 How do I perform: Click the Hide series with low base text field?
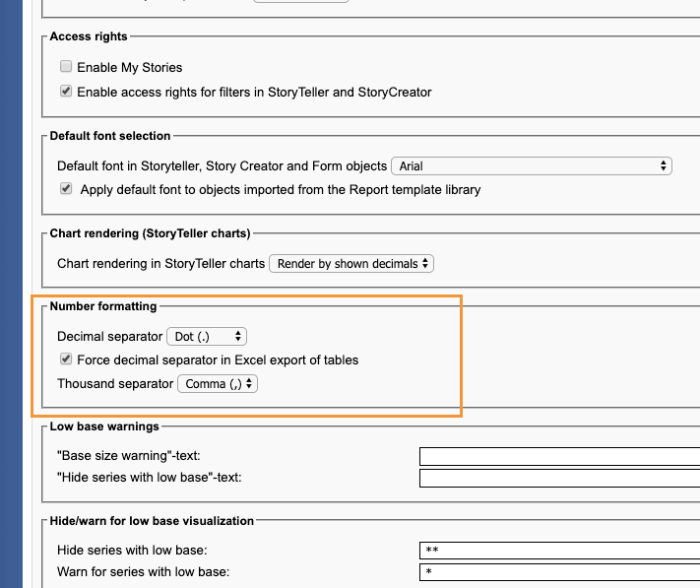coord(560,478)
